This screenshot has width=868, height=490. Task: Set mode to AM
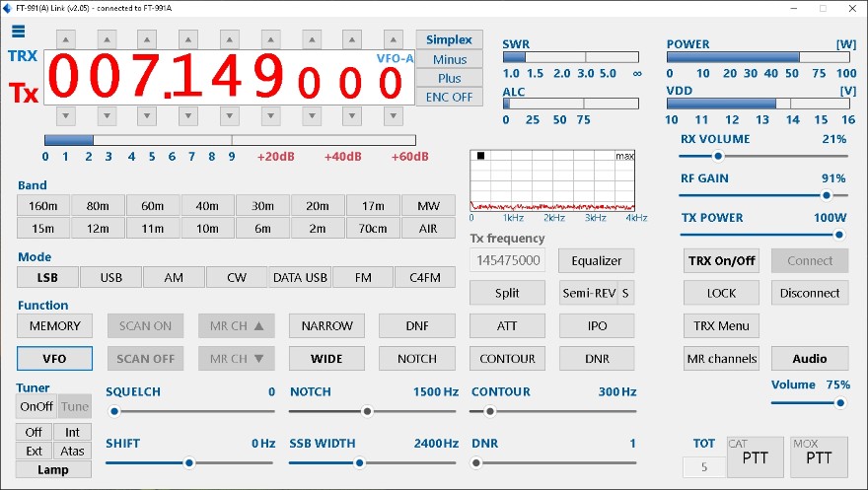174,277
